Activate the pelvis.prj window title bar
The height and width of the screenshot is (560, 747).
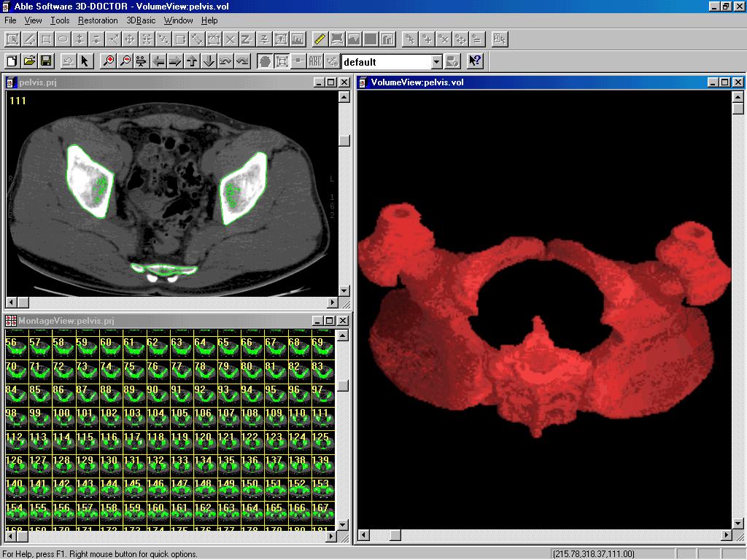click(x=177, y=82)
